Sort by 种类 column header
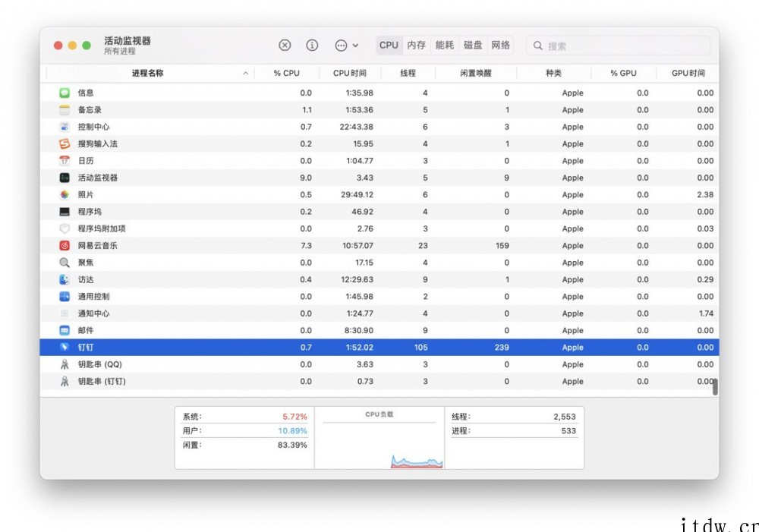 pyautogui.click(x=553, y=73)
